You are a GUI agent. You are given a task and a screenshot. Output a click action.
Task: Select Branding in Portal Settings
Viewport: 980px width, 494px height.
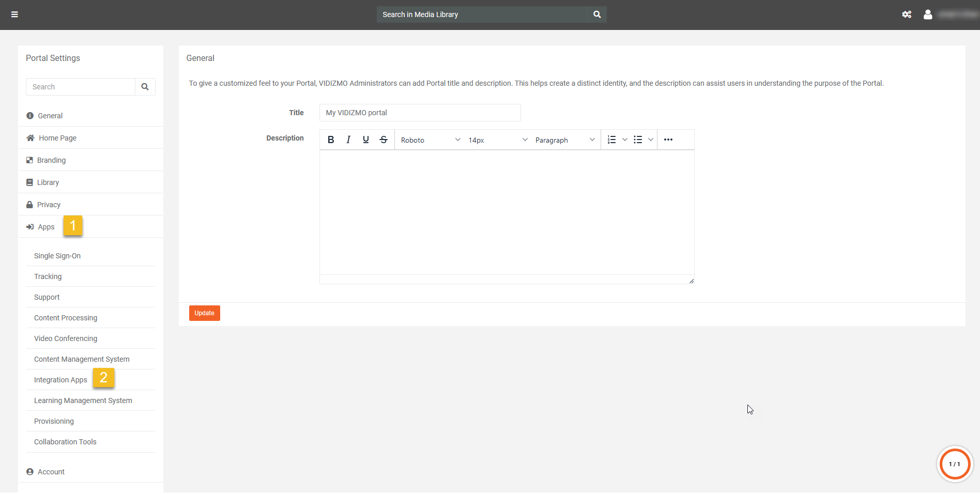pyautogui.click(x=51, y=160)
